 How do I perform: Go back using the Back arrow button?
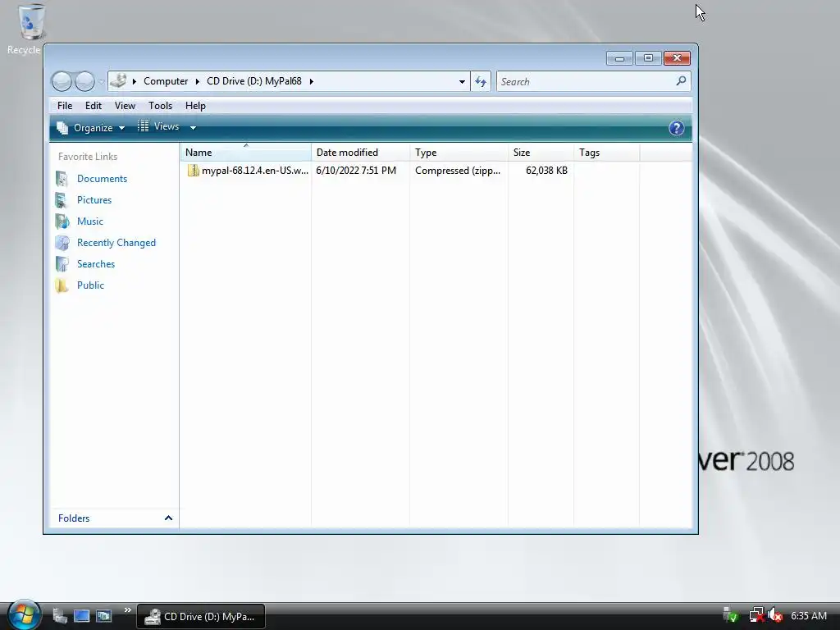click(x=62, y=81)
